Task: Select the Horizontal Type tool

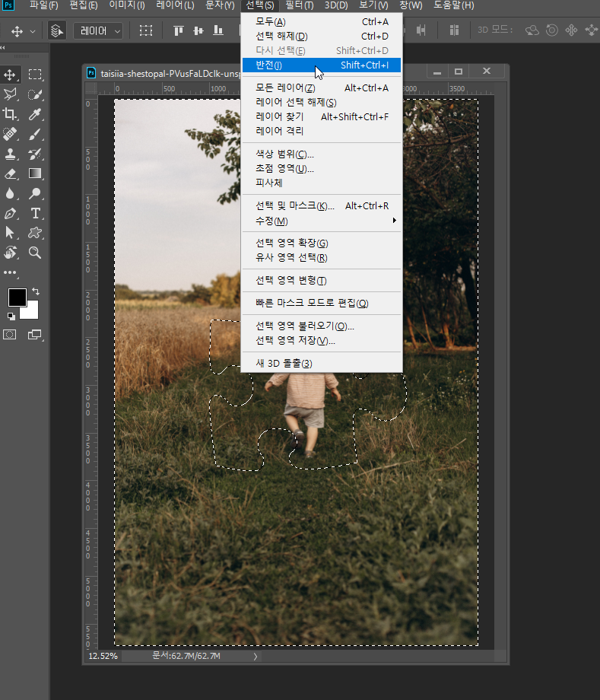Action: point(35,213)
